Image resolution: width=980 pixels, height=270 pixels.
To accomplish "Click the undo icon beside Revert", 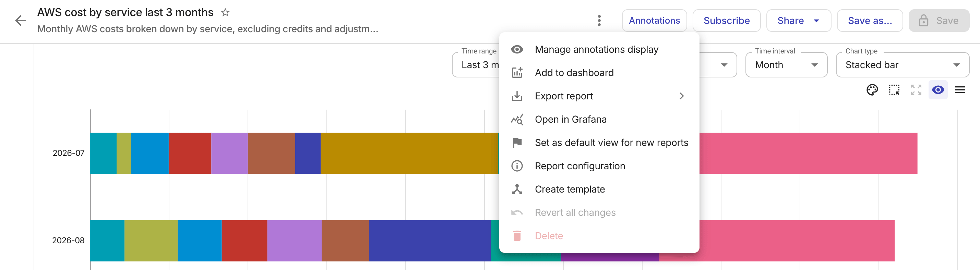I will 517,212.
